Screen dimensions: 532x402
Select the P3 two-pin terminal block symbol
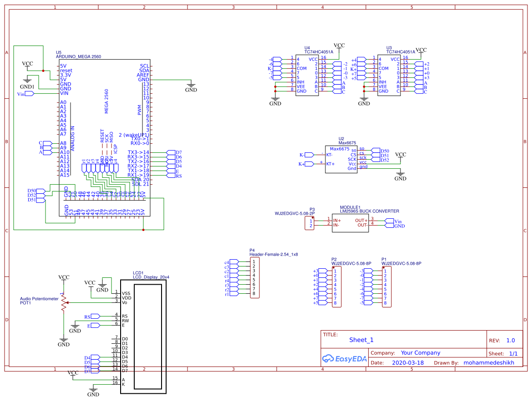pyautogui.click(x=309, y=223)
